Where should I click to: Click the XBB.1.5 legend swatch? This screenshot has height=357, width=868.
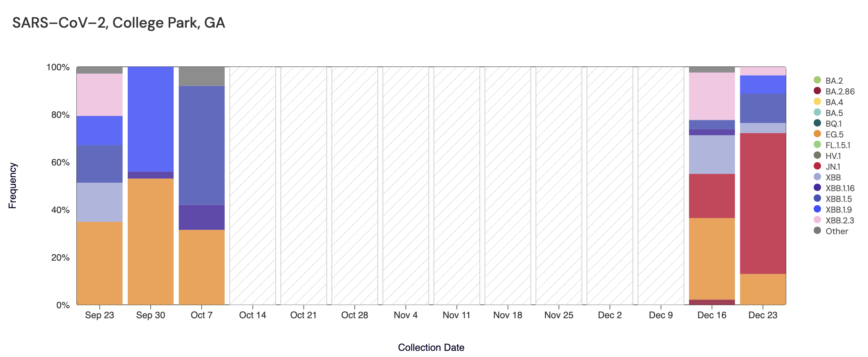pos(817,199)
